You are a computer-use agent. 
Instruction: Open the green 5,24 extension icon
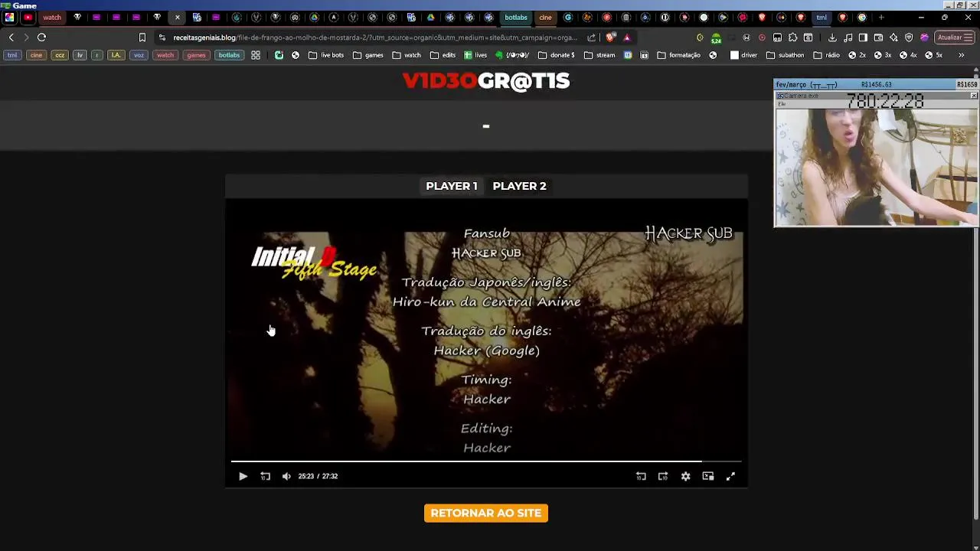716,37
